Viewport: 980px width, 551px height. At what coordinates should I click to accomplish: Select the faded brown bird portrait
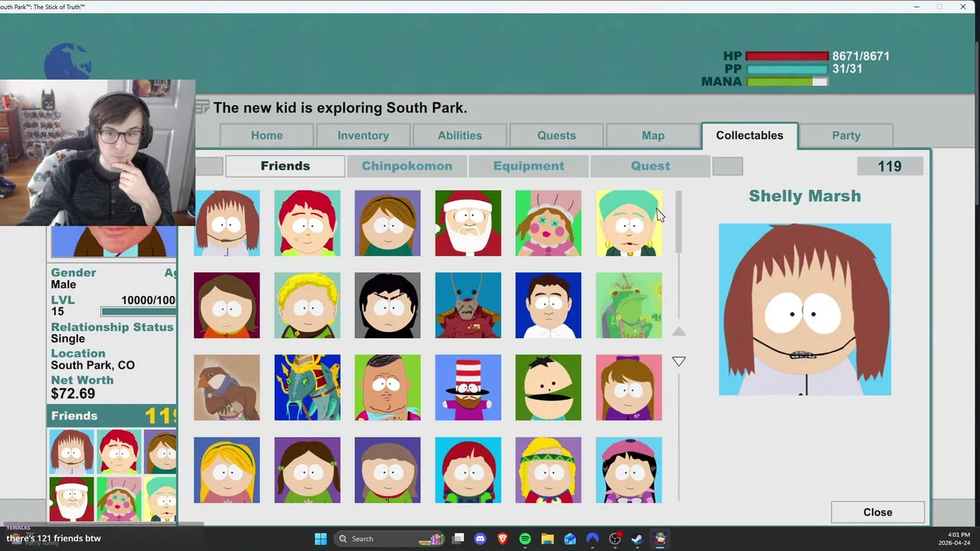point(227,387)
